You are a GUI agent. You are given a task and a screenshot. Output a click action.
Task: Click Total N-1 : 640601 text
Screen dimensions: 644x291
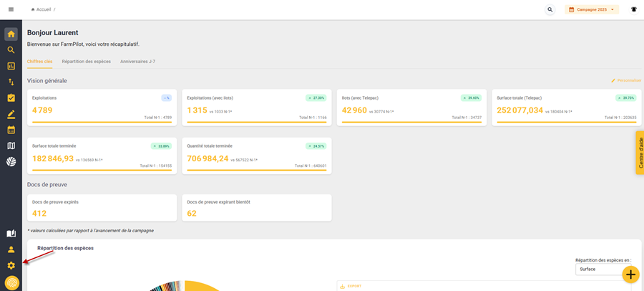[x=311, y=166]
